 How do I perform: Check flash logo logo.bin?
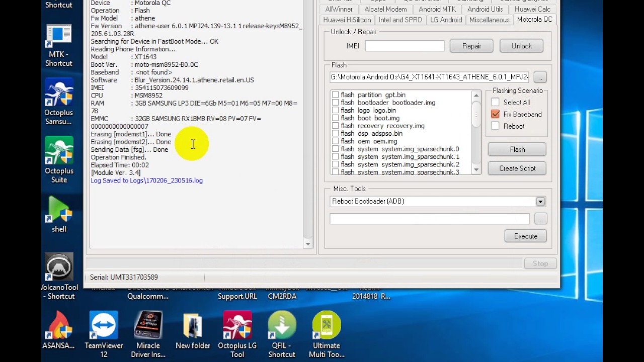pos(335,110)
